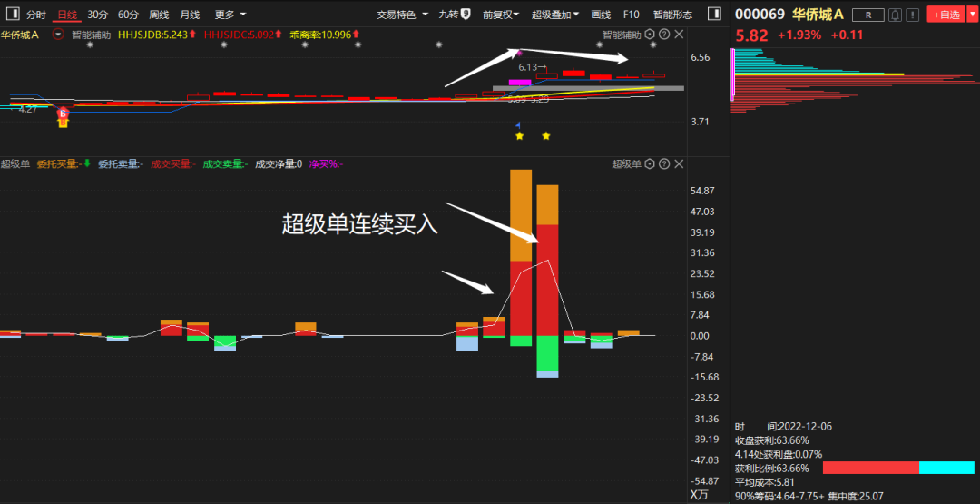Image resolution: width=980 pixels, height=504 pixels.
Task: Click the red portion of 获利比例 bar
Action: click(870, 468)
